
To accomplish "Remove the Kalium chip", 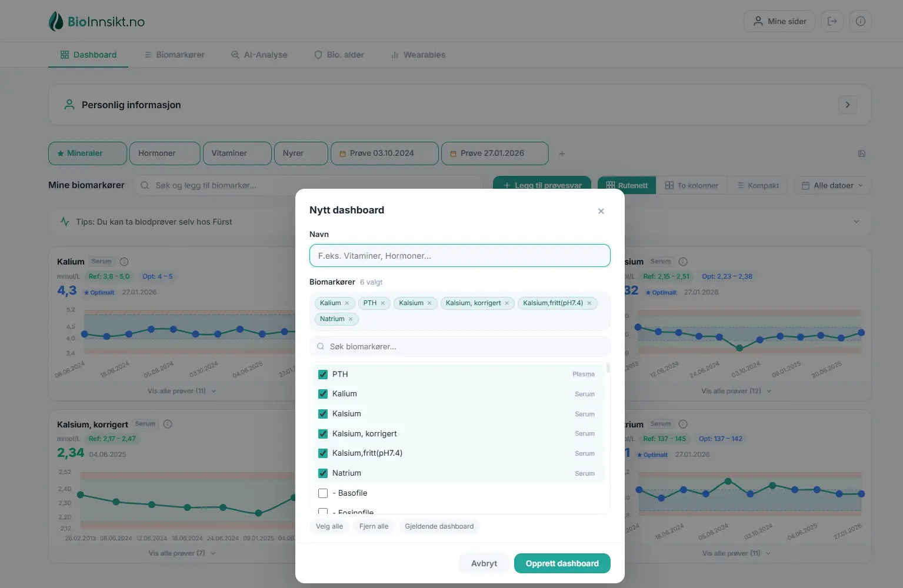I will click(347, 303).
